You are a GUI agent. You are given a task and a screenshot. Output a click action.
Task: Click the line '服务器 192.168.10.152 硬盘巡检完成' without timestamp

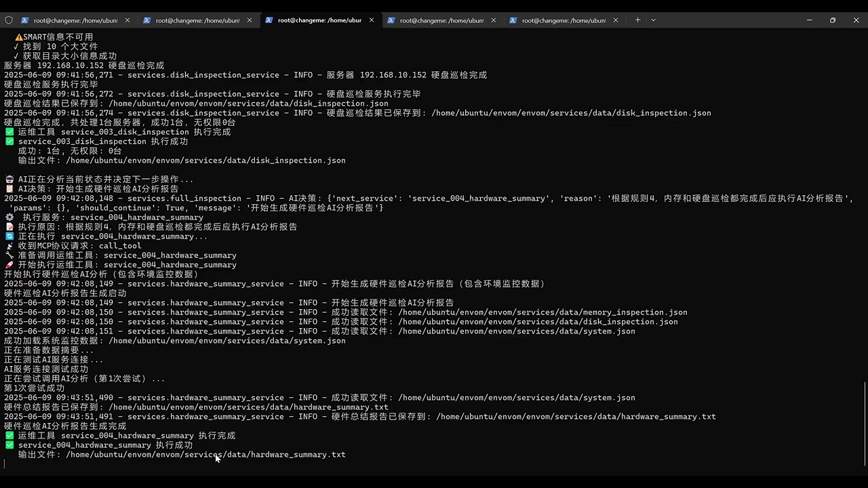[84, 66]
